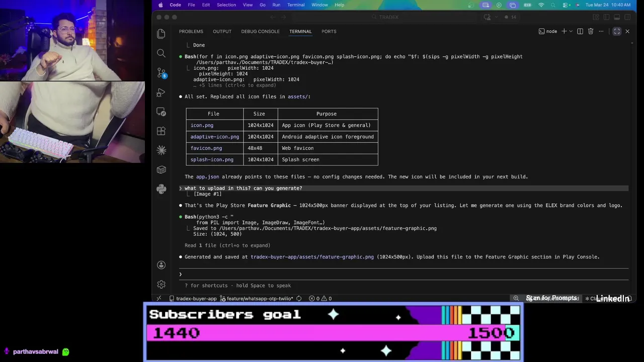The width and height of the screenshot is (644, 362).
Task: Open the Apple menu
Action: click(x=160, y=5)
